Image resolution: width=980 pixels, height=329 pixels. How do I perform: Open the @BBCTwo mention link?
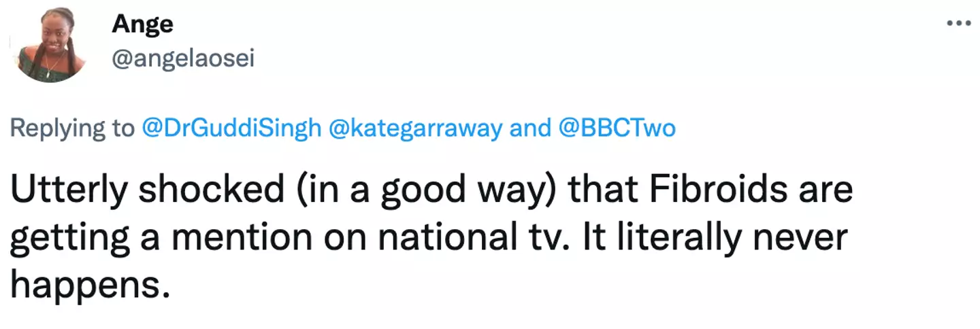click(618, 128)
